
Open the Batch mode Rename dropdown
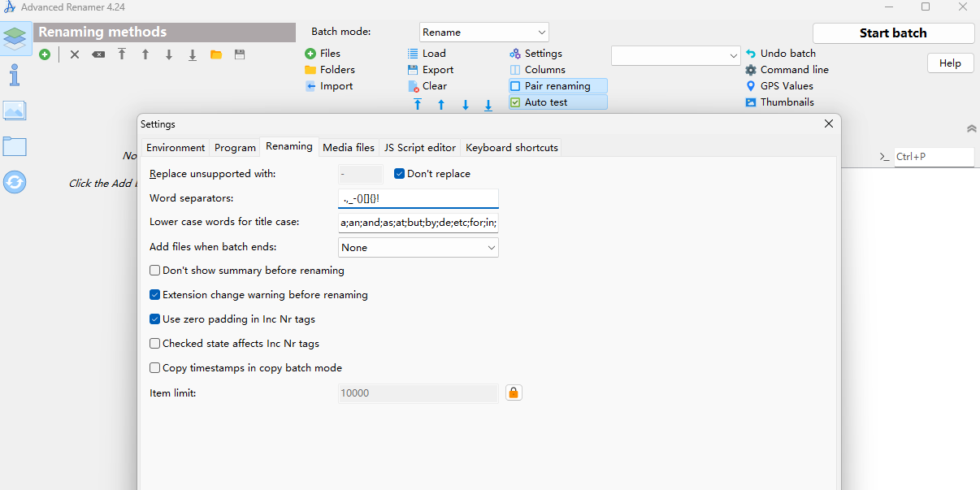[484, 33]
